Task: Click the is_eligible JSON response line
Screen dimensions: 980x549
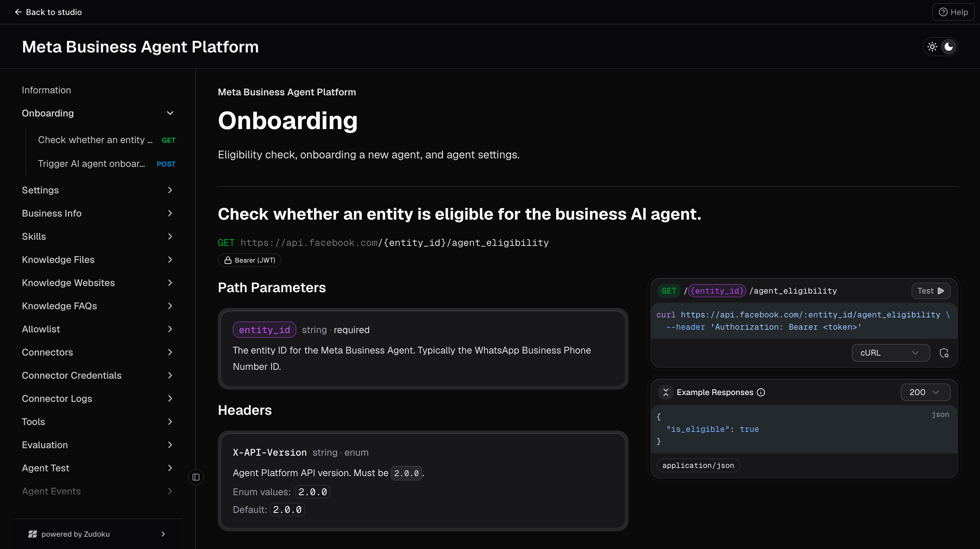Action: 712,429
